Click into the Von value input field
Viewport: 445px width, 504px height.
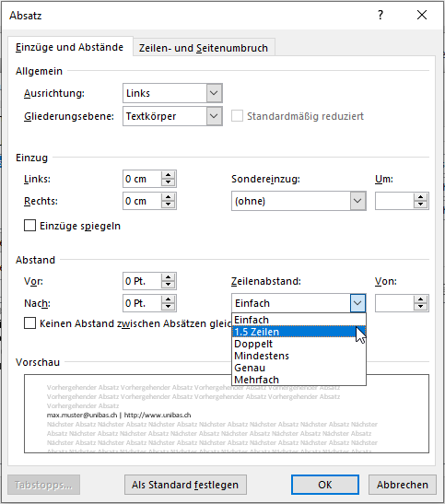(394, 303)
